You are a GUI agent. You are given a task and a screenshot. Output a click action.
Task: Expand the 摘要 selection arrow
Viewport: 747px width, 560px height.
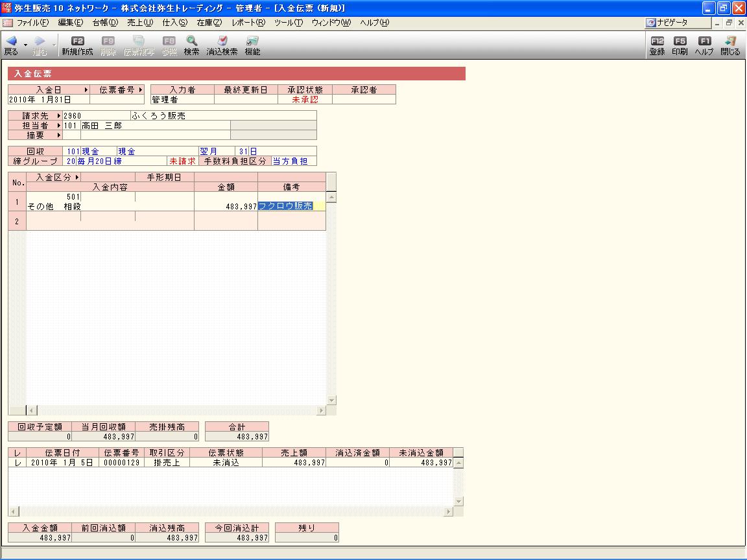[59, 135]
